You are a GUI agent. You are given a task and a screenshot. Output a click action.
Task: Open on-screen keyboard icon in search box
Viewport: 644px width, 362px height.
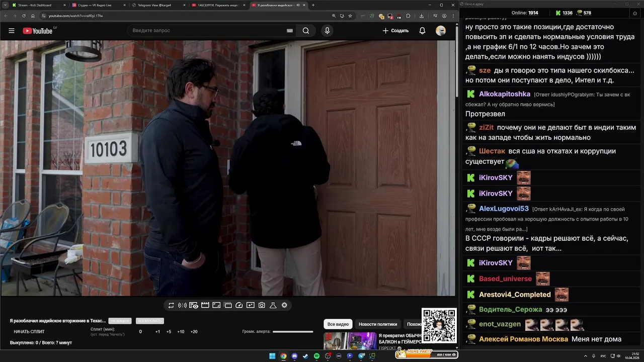(290, 31)
